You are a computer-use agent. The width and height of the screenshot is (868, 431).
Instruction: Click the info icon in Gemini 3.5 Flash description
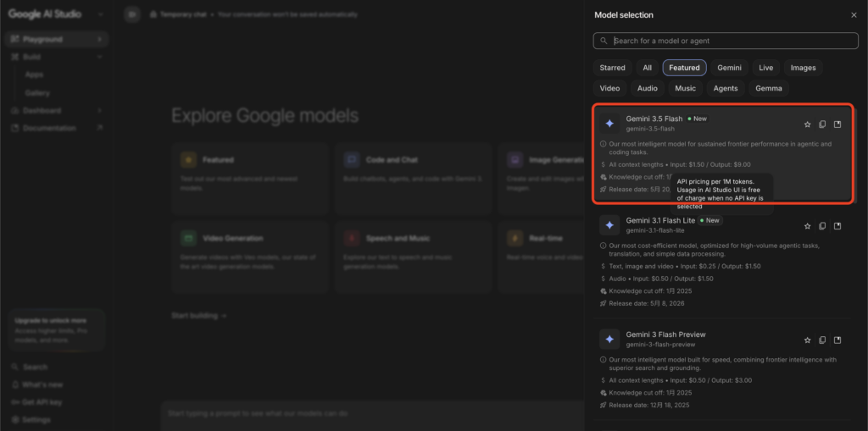click(604, 144)
